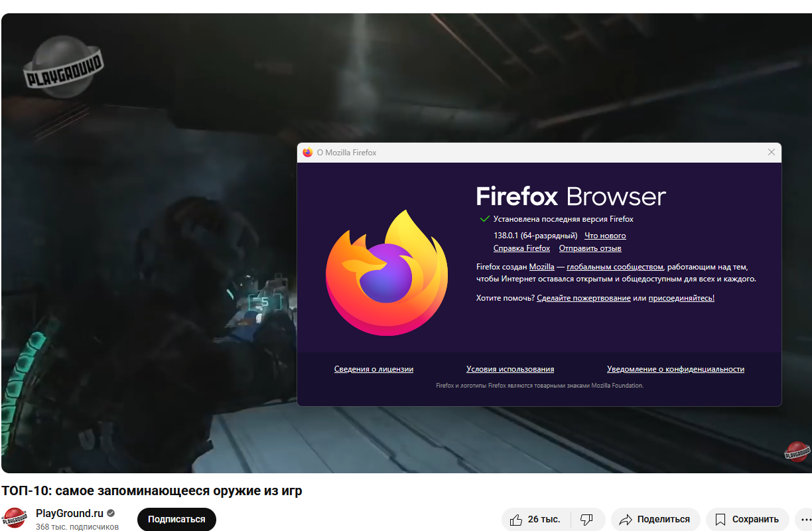Close the About Mozilla Firefox dialog

point(771,152)
